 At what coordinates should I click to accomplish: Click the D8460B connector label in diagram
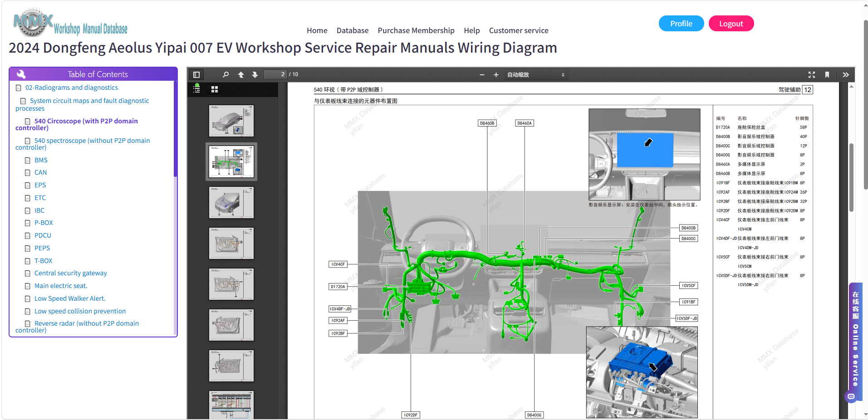(x=487, y=123)
